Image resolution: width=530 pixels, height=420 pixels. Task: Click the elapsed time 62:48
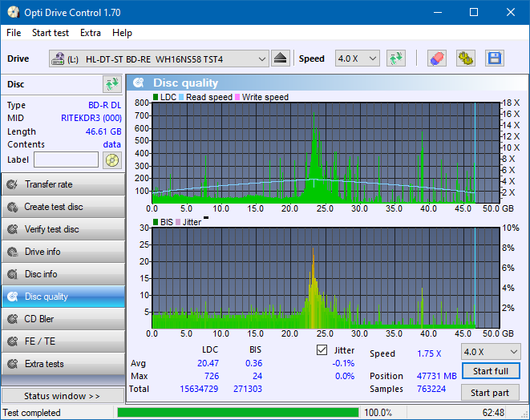click(x=493, y=413)
